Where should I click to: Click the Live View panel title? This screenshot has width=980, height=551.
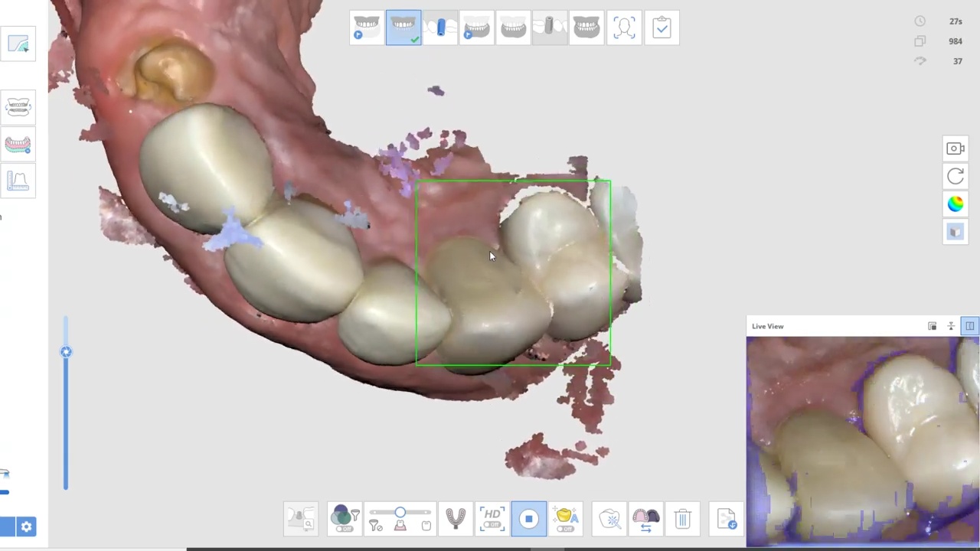pos(767,326)
